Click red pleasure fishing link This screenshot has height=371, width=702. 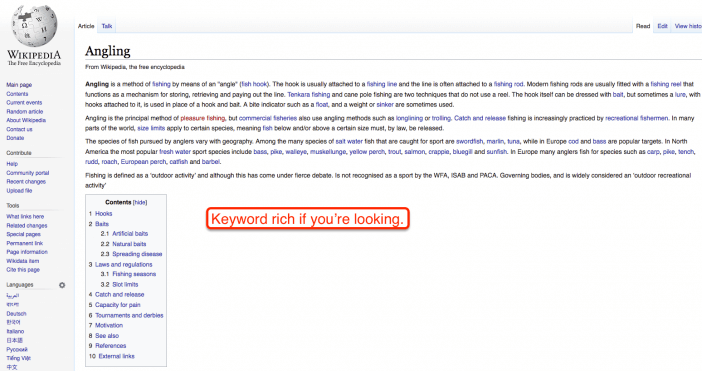point(203,118)
